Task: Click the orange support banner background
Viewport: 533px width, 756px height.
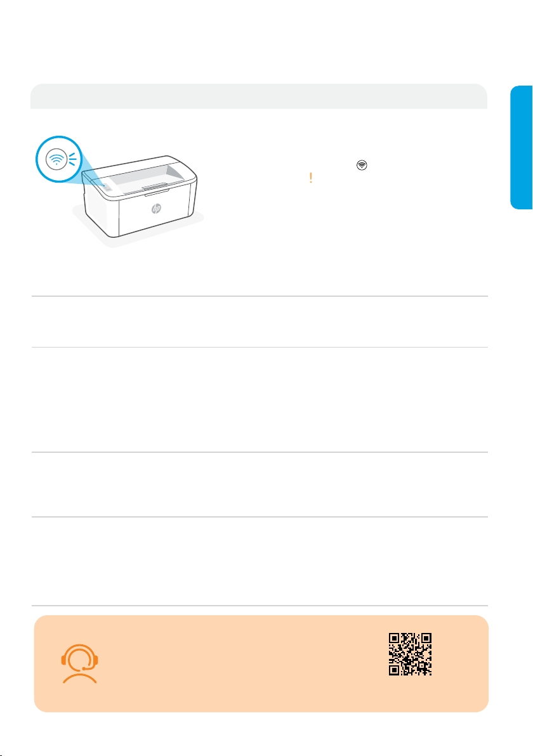Action: tap(260, 663)
